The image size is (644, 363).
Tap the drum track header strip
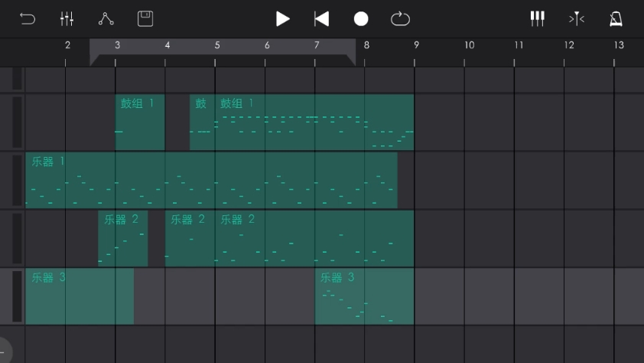(x=17, y=122)
